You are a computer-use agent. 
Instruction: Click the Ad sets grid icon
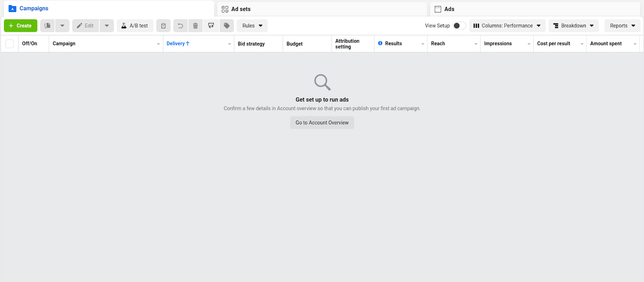pyautogui.click(x=225, y=9)
